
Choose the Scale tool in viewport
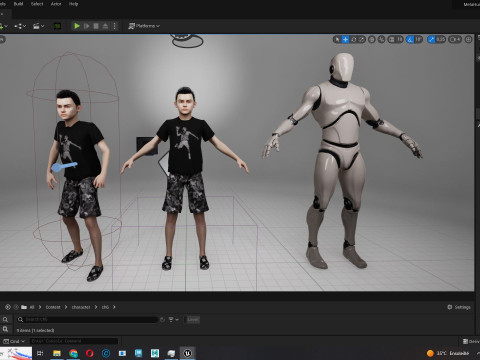[362, 39]
